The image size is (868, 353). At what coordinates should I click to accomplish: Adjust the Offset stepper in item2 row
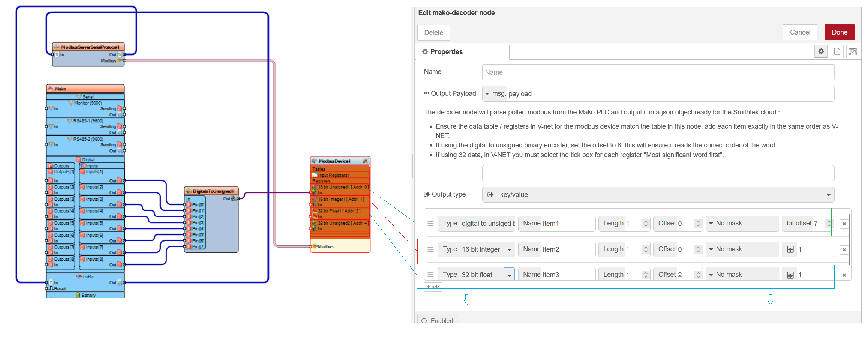tap(698, 249)
